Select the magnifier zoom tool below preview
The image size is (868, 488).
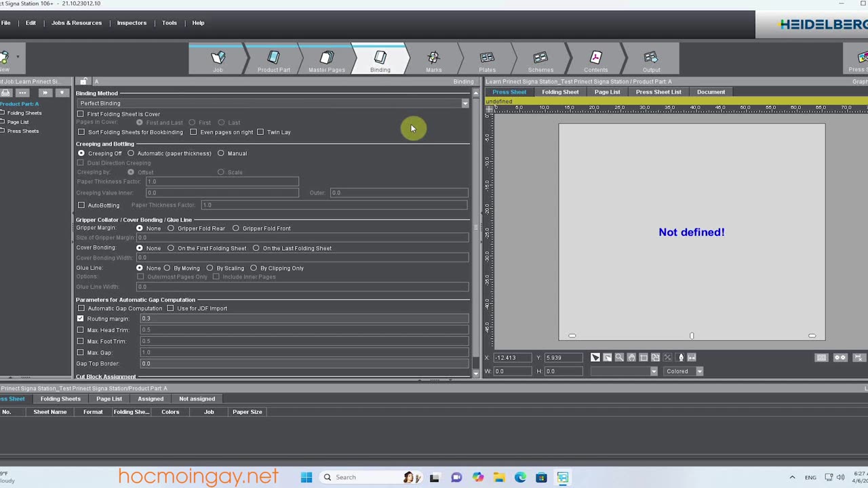click(620, 357)
